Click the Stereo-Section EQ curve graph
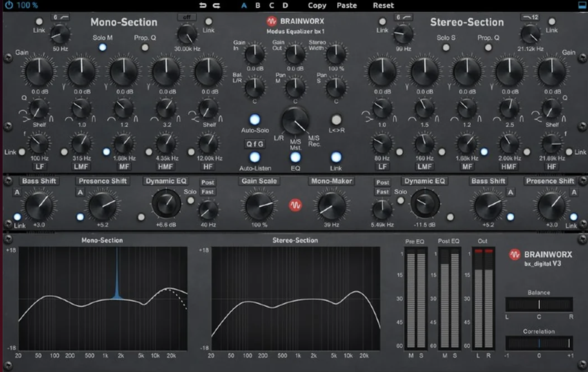Image resolution: width=588 pixels, height=372 pixels. pyautogui.click(x=296, y=299)
